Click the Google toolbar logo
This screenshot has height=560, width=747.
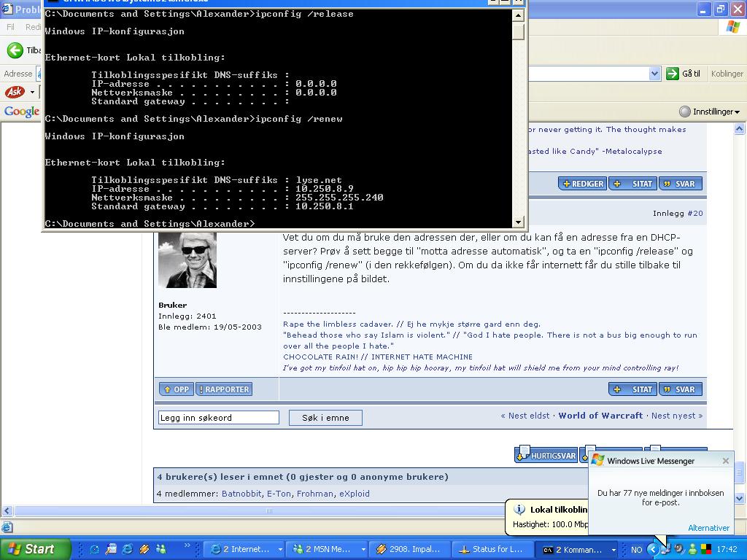[21, 112]
